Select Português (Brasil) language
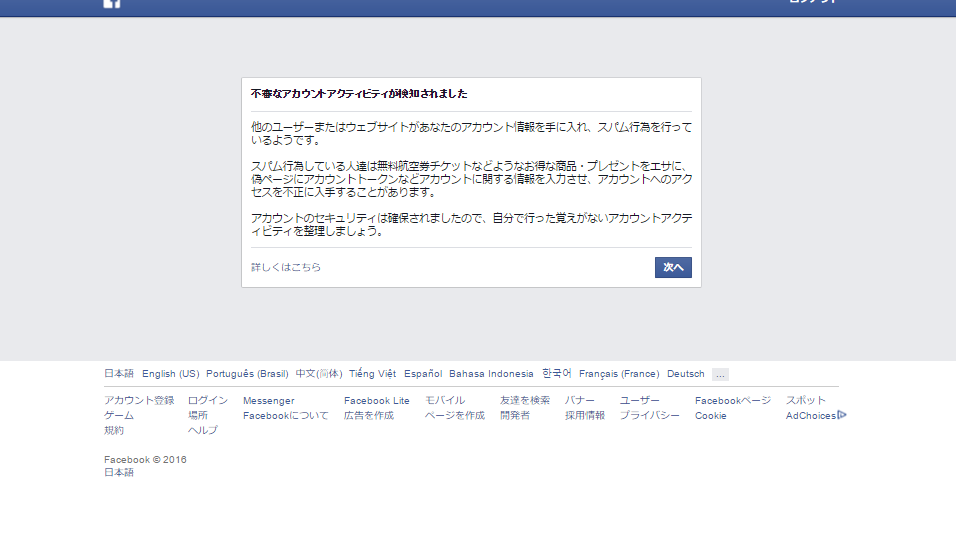Viewport: 956px width, 538px height. [247, 374]
